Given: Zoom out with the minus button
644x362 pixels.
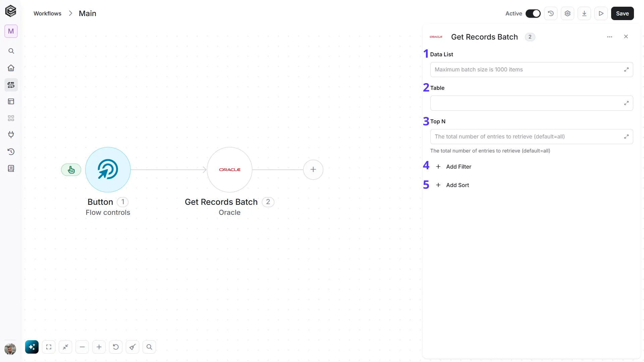Looking at the screenshot, I should tap(82, 347).
